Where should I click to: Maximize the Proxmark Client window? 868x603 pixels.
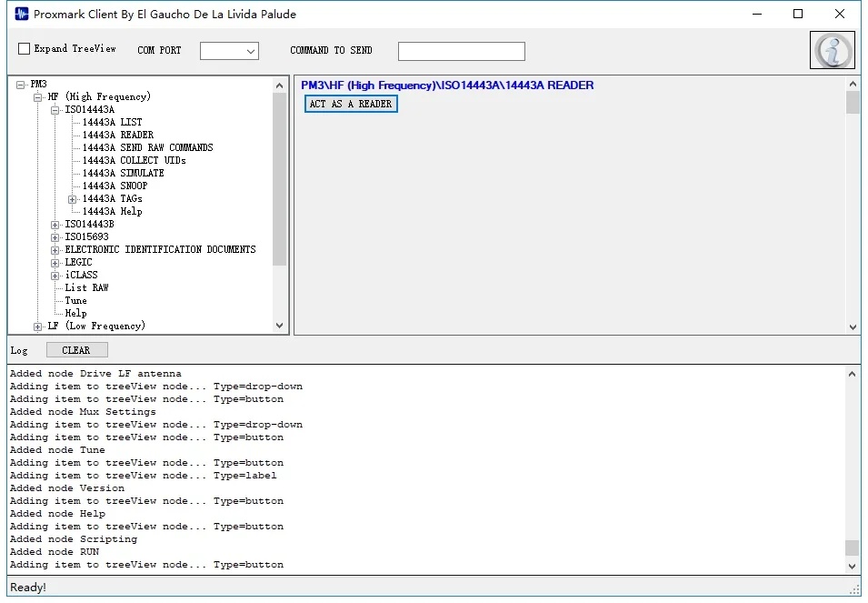click(x=798, y=14)
